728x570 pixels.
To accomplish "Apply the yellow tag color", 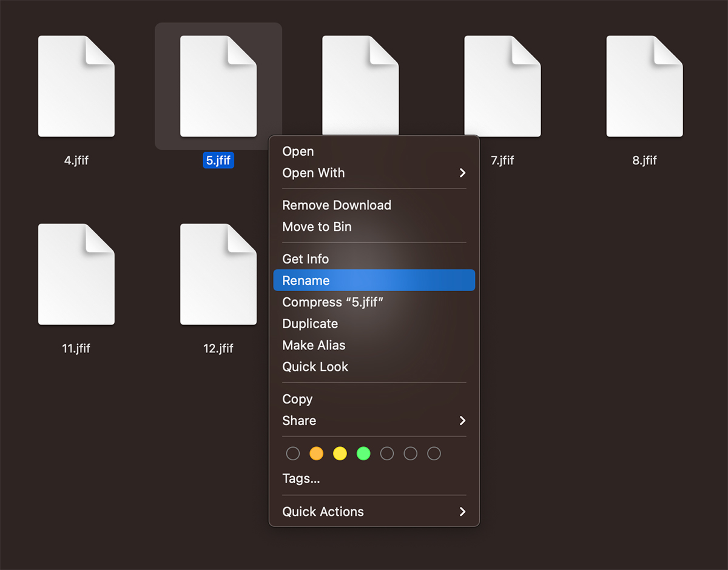I will [x=340, y=454].
